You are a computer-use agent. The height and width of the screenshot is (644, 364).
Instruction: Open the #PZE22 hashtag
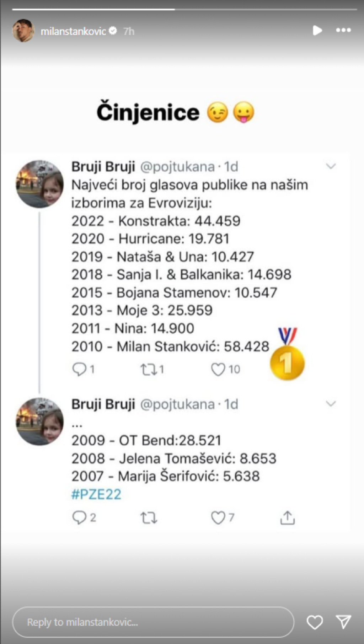96,494
